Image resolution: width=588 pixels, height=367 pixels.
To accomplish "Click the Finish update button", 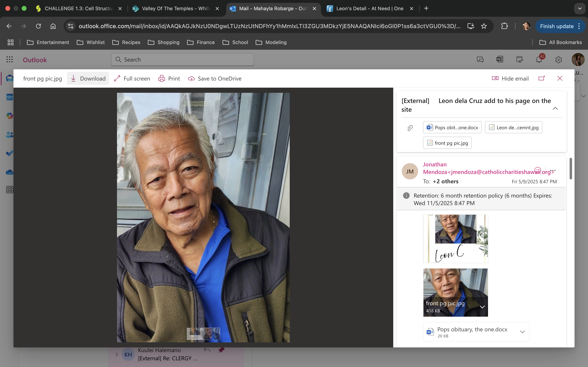I will (x=556, y=26).
